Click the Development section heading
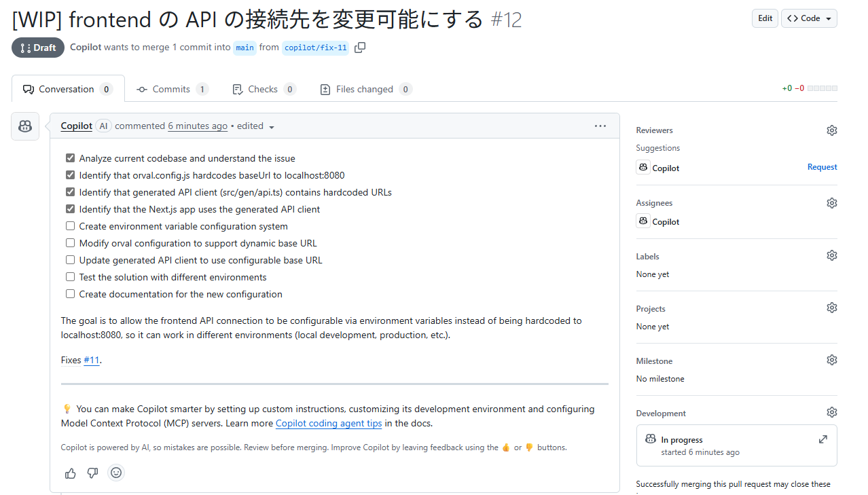868x495 pixels. click(x=661, y=414)
